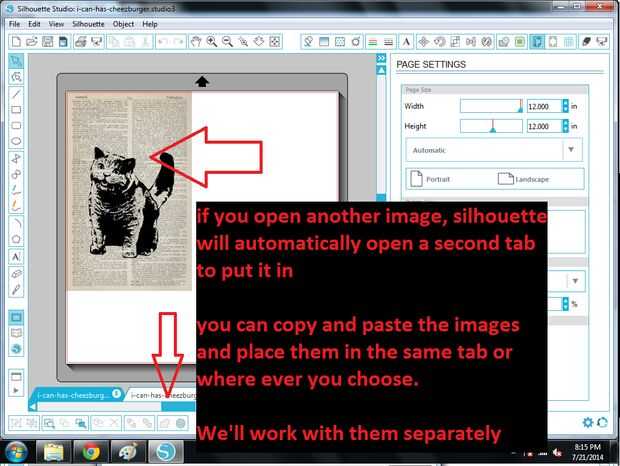Click the Zoom Out magnifier
The height and width of the screenshot is (466, 620).
[x=227, y=42]
